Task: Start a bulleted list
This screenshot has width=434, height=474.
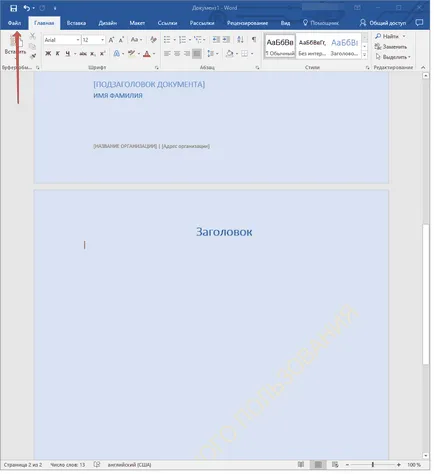Action: 167,40
